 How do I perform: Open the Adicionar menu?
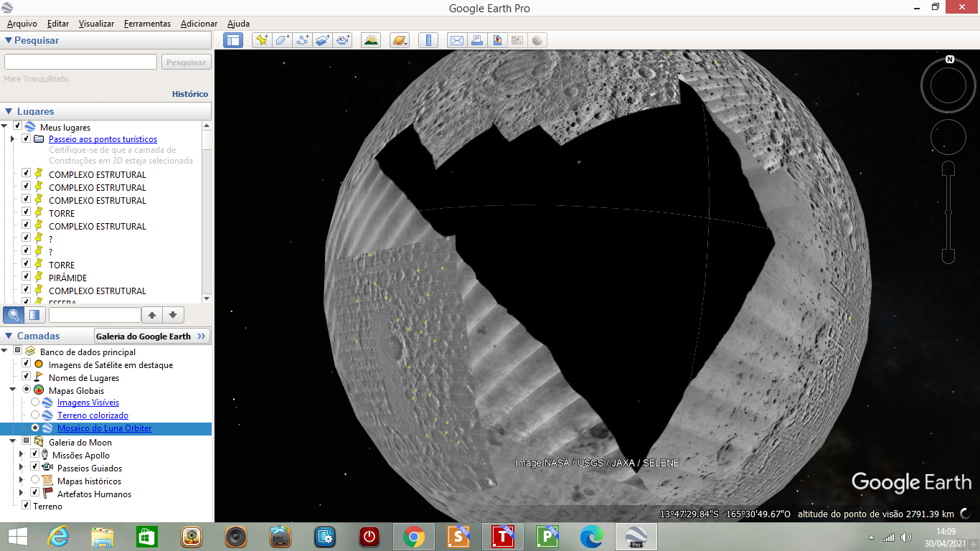click(x=199, y=24)
